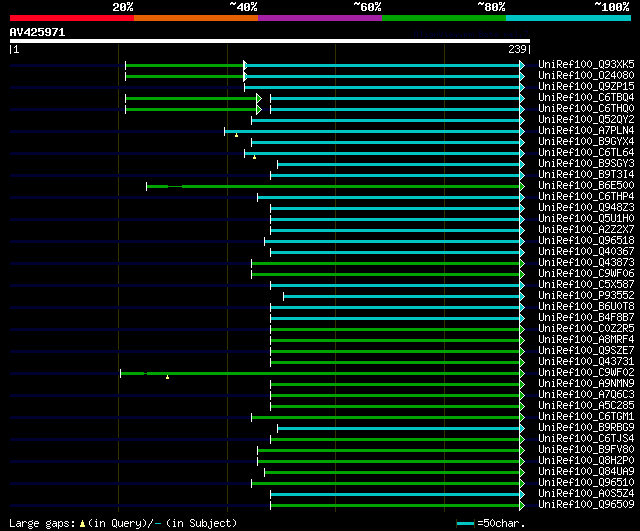This screenshot has width=640, height=531.
Task: Select the UniRef100_A0S5Z4 label
Action: [x=586, y=494]
